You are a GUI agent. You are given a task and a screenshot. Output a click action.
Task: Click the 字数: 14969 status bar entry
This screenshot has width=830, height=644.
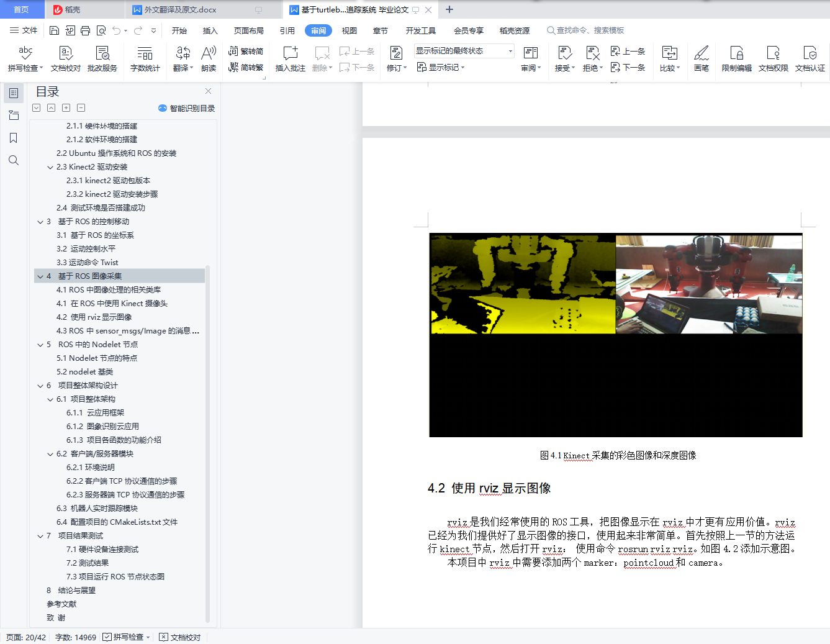[x=76, y=637]
